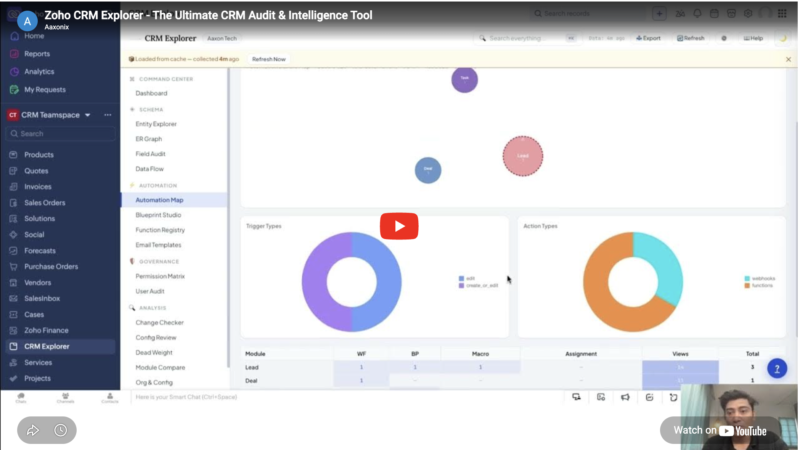Open the Vendors module

pos(38,282)
